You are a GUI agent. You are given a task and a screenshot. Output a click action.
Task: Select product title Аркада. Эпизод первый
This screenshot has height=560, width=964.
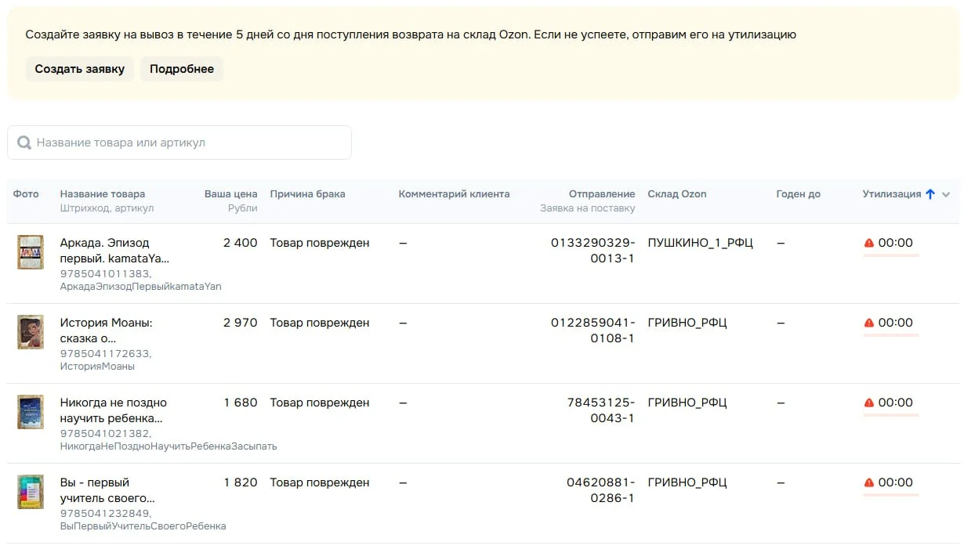(114, 251)
